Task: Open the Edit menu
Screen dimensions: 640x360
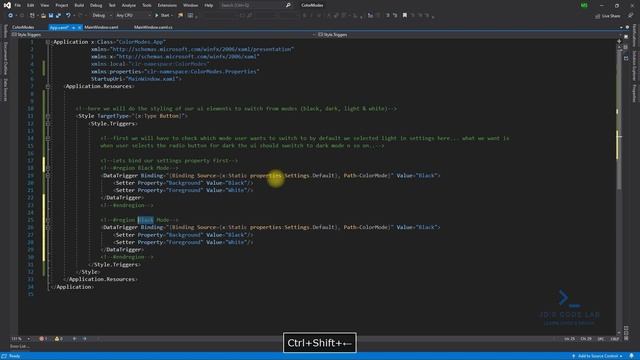Action: click(x=31, y=5)
